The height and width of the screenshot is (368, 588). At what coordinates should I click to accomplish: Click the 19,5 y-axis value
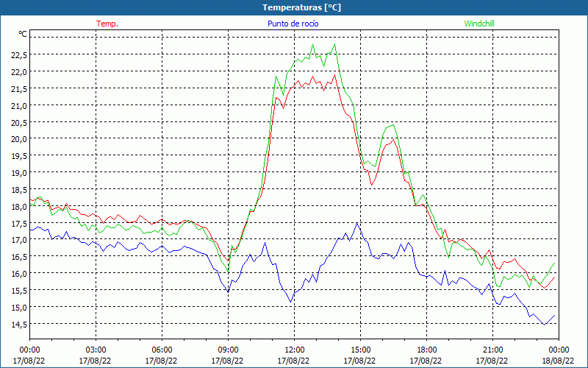(19, 156)
